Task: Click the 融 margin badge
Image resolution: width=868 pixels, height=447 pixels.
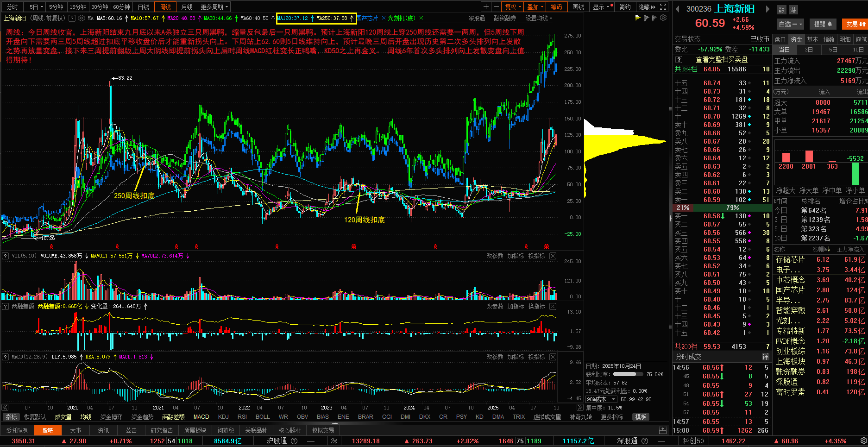Action: (x=782, y=10)
